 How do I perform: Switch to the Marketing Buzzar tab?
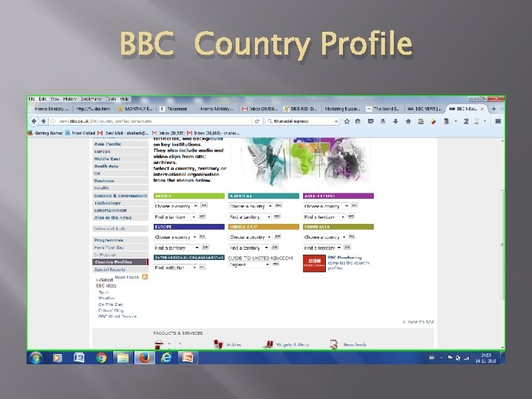point(342,109)
